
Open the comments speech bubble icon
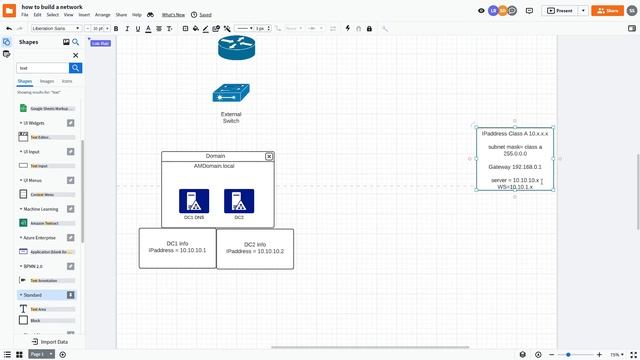coord(529,11)
